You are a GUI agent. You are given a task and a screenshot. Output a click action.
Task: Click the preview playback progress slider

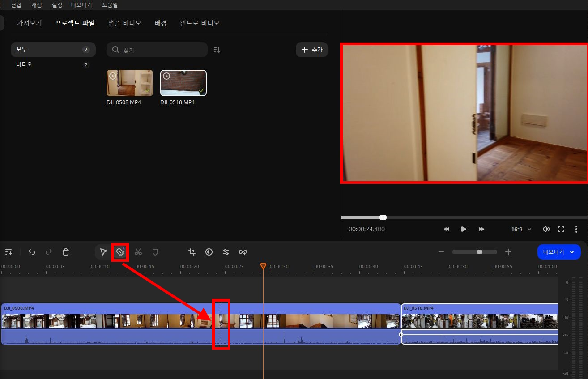(464, 217)
